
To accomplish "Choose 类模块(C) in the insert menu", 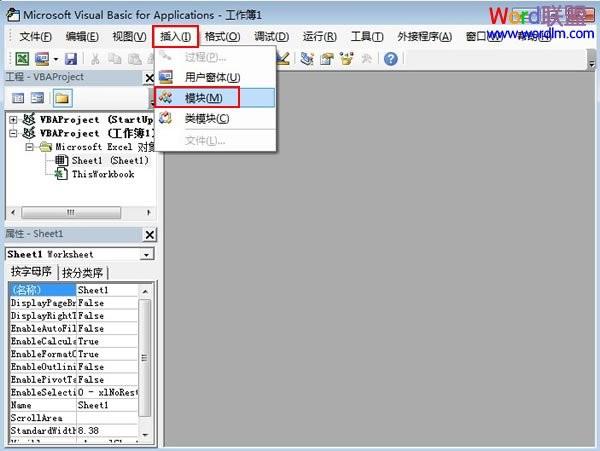I will coord(215,119).
